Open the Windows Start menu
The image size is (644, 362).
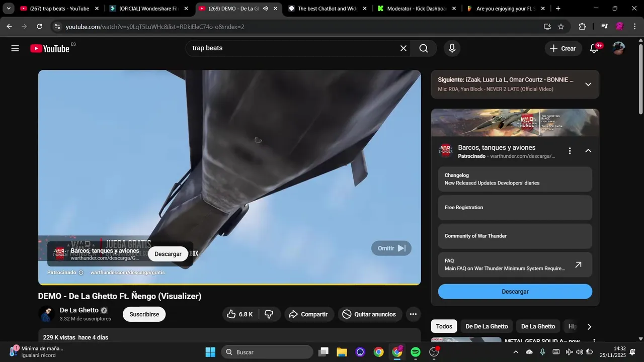[x=210, y=352]
